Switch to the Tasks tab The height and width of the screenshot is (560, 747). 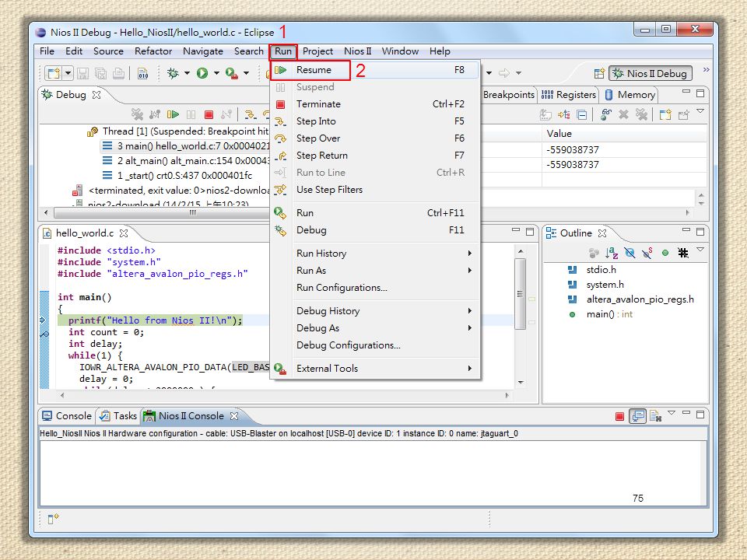[118, 415]
